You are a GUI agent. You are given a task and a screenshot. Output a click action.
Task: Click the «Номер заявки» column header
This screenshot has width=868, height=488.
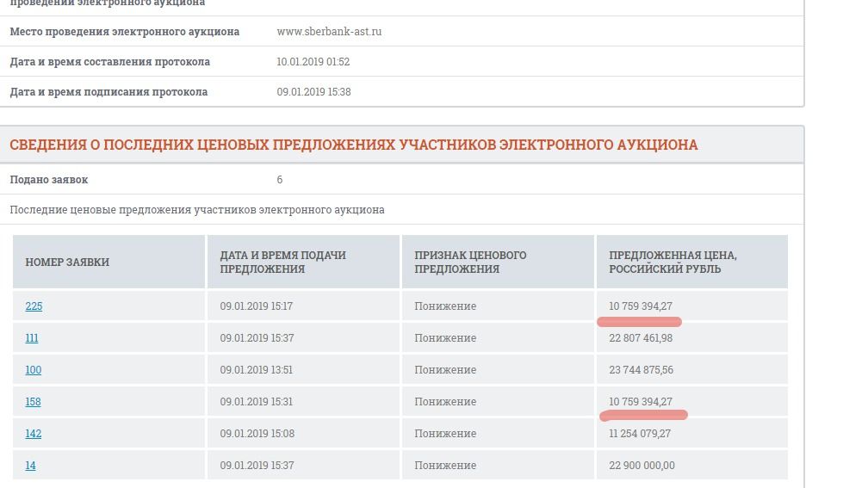tap(67, 263)
